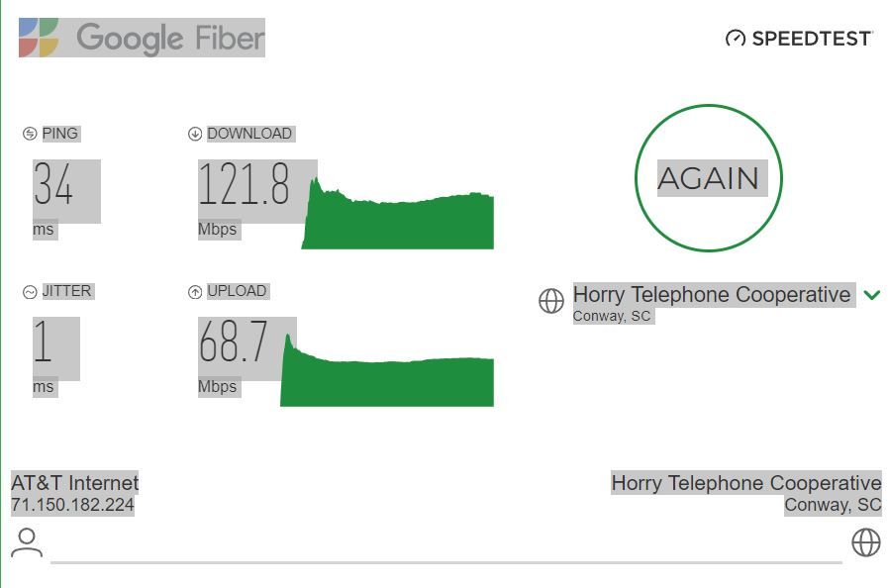
Task: Click the connection line between user and server
Action: (x=445, y=562)
